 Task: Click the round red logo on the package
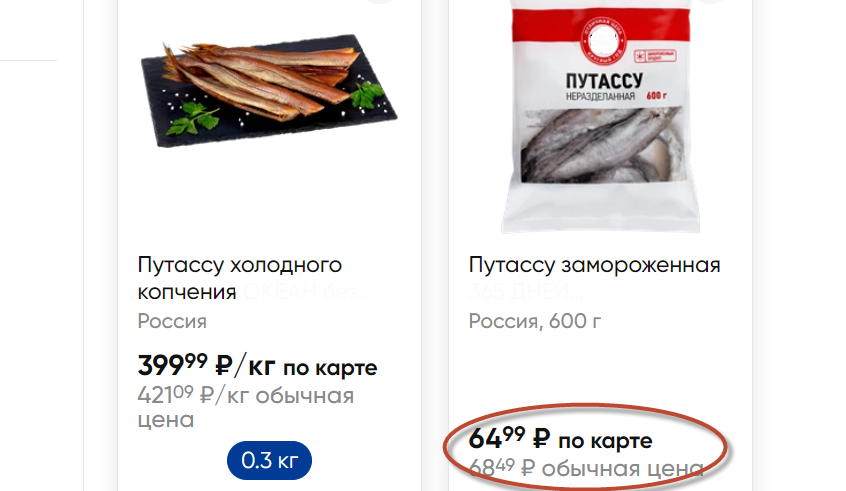click(603, 39)
